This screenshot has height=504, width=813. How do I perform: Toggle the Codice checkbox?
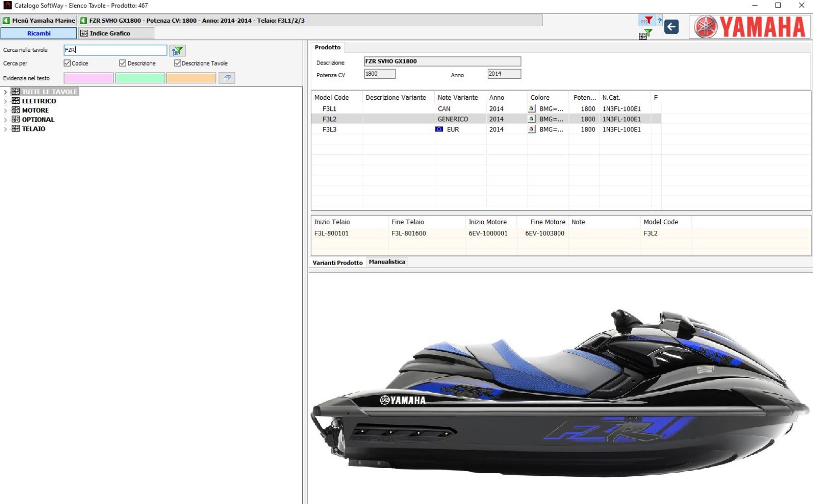[x=67, y=63]
